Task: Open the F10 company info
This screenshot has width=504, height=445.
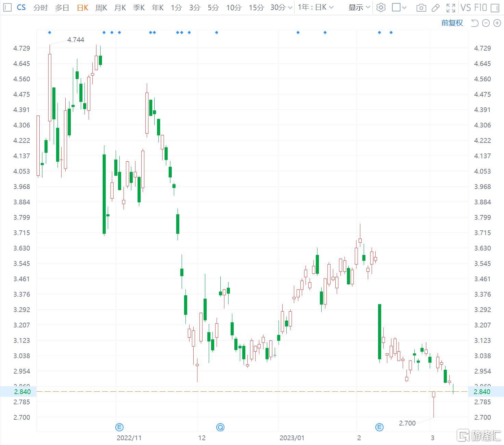Action: 480,8
